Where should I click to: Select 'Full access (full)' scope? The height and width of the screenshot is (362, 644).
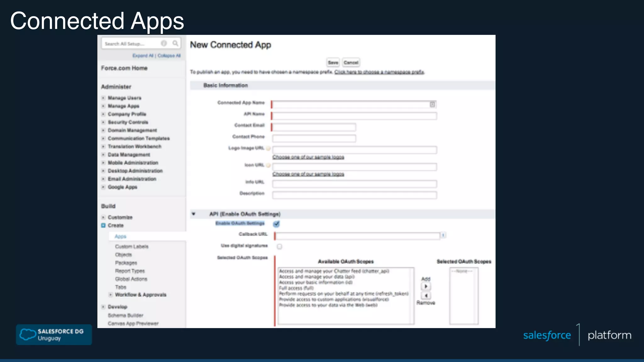point(296,288)
